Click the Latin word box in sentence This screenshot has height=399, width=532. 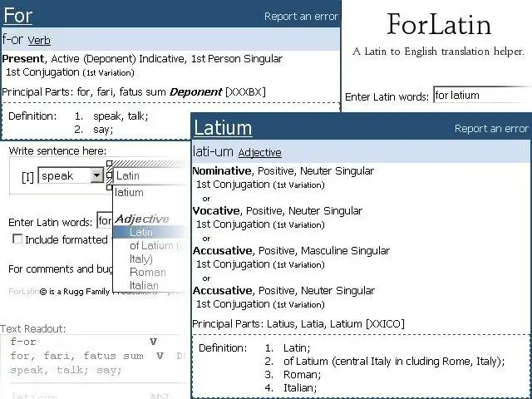[x=150, y=175]
